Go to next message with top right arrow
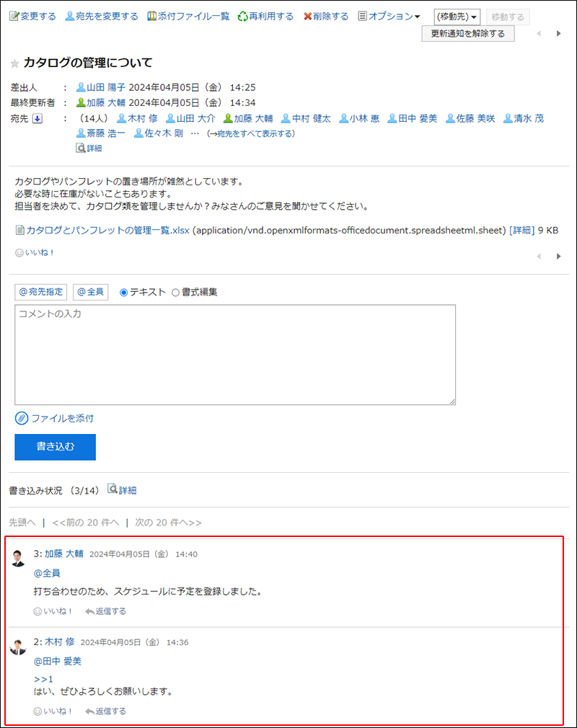The image size is (577, 728). pyautogui.click(x=558, y=33)
